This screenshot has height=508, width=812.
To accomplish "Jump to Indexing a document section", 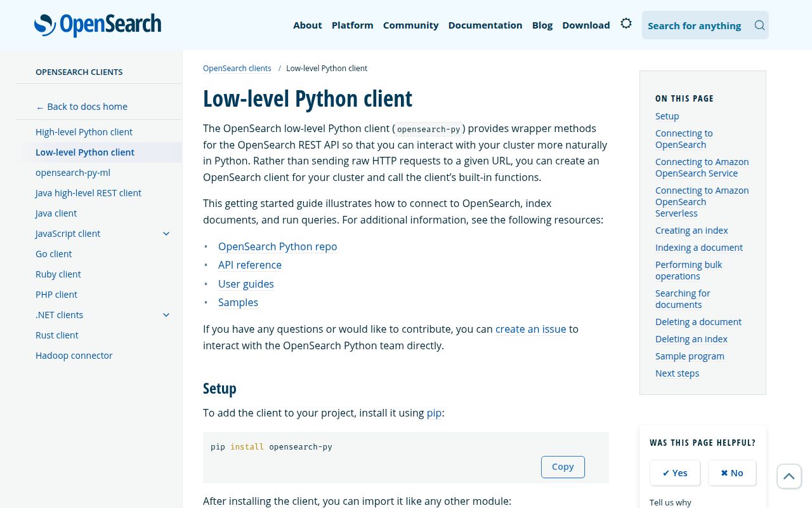I will [x=699, y=248].
